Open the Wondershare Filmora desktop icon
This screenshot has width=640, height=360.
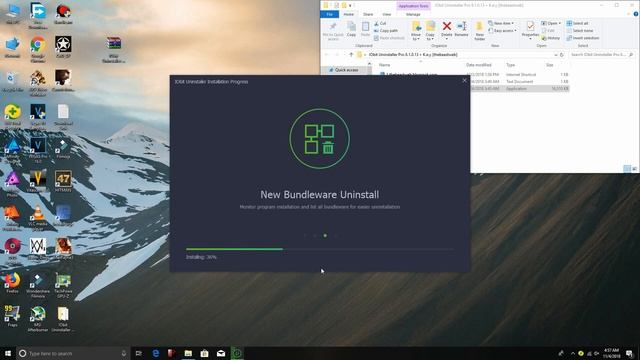tap(38, 286)
